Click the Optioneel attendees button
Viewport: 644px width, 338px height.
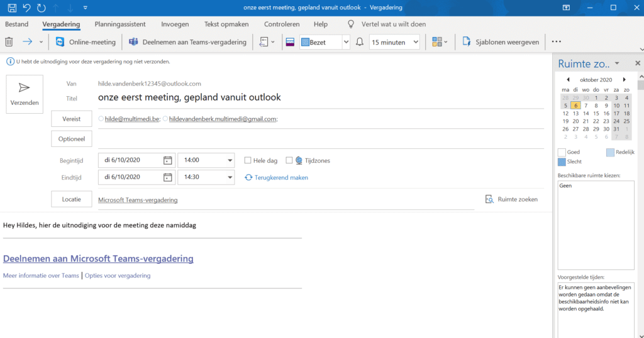[72, 139]
